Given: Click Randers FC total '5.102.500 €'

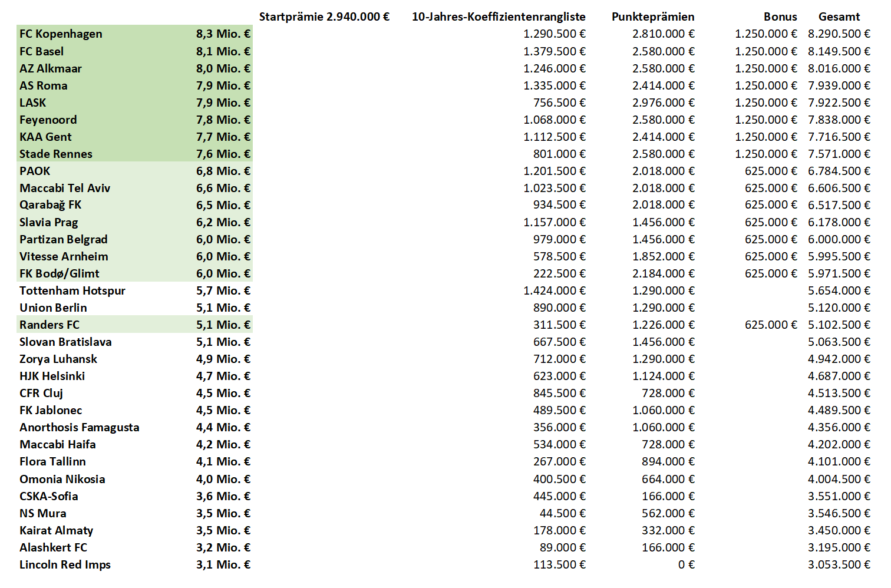Looking at the screenshot, I should [839, 325].
